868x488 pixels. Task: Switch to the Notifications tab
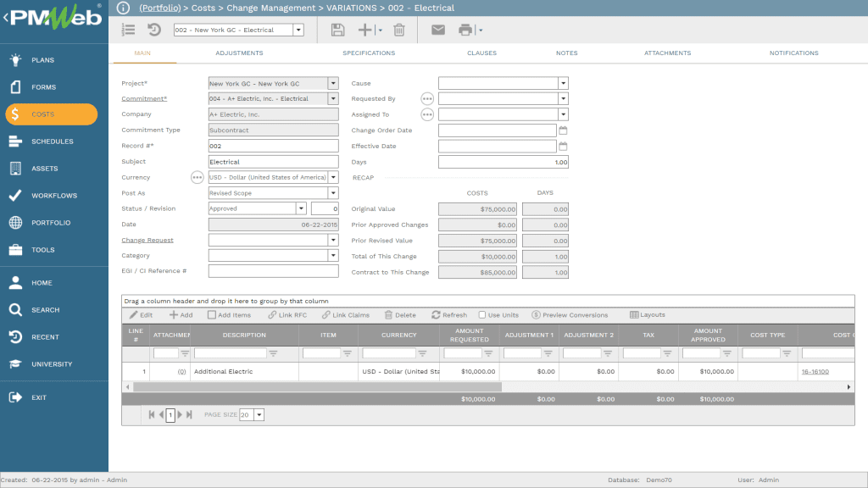click(793, 53)
